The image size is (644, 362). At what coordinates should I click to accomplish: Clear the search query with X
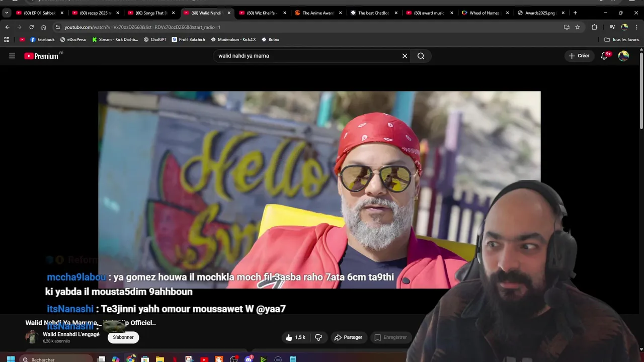coord(405,56)
